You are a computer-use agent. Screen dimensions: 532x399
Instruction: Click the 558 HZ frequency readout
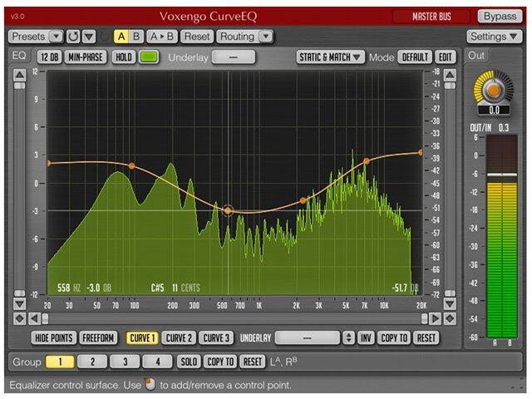(x=69, y=288)
